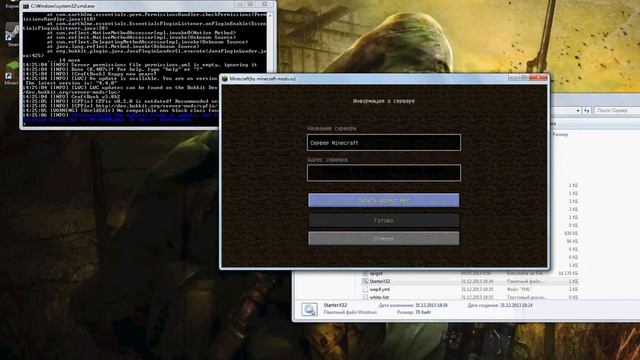The image size is (640, 360).
Task: Click the Explorer refresh button beside search
Action: click(587, 111)
